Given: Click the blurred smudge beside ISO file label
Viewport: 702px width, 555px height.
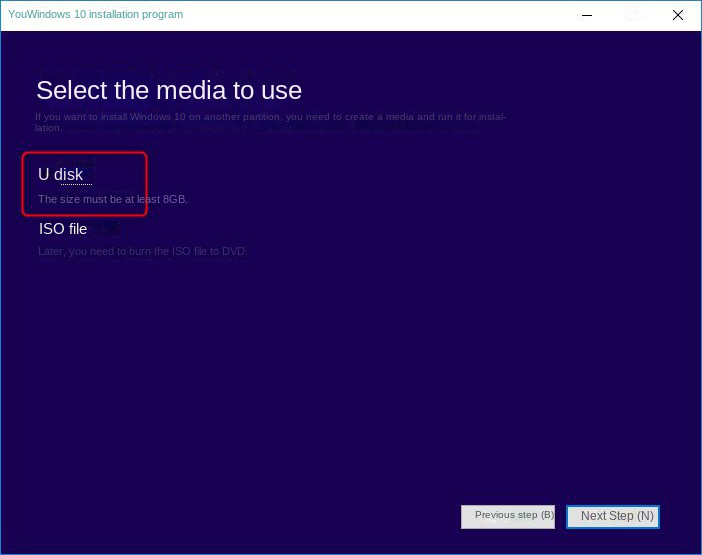Looking at the screenshot, I should click(106, 229).
